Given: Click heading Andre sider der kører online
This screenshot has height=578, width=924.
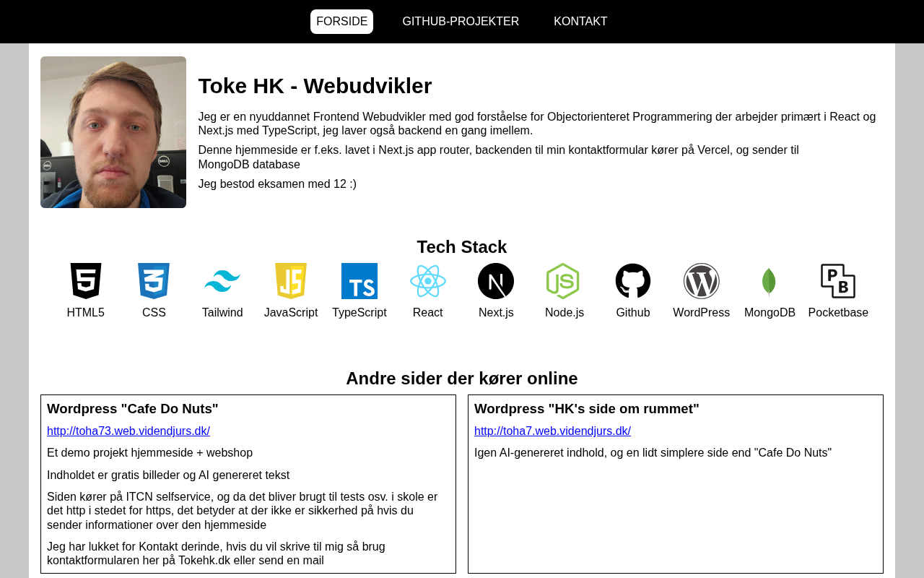Looking at the screenshot, I should pos(462,379).
